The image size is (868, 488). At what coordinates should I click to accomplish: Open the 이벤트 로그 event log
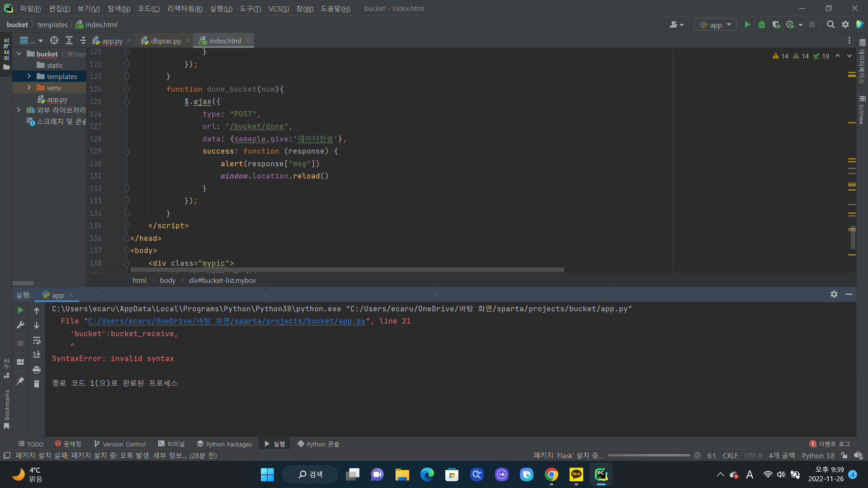[x=830, y=444]
